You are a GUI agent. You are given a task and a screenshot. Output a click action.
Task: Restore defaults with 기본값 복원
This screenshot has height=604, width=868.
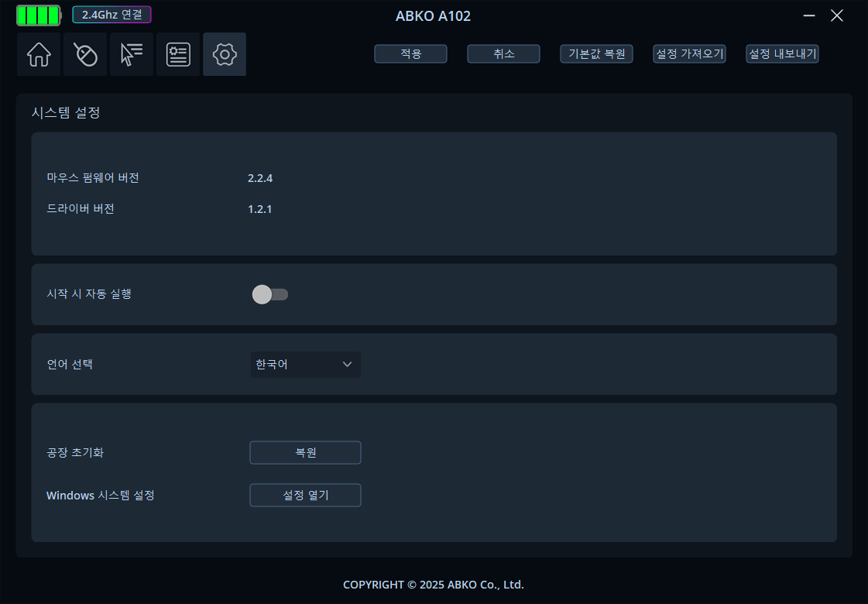tap(597, 53)
